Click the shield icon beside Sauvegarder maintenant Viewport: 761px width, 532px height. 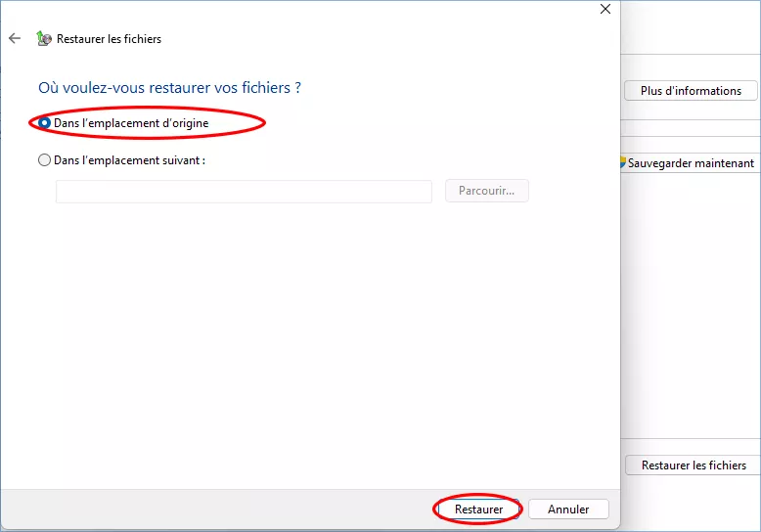(623, 163)
